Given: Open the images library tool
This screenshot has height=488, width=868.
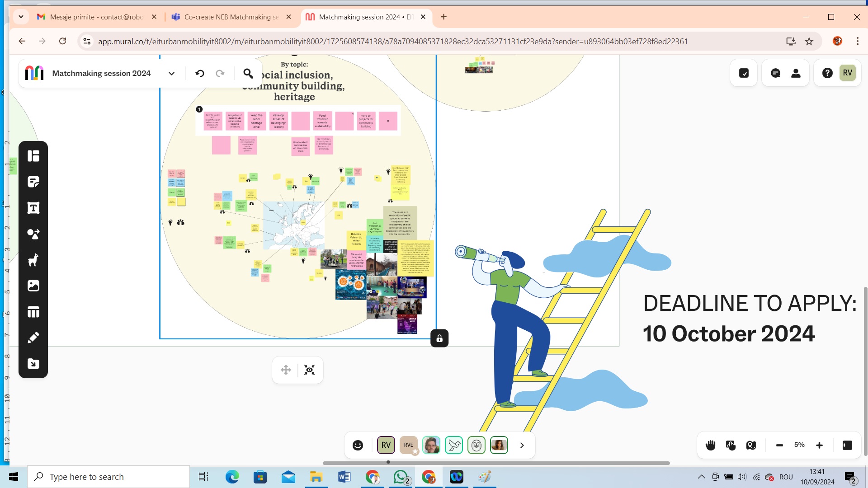Looking at the screenshot, I should click(33, 286).
